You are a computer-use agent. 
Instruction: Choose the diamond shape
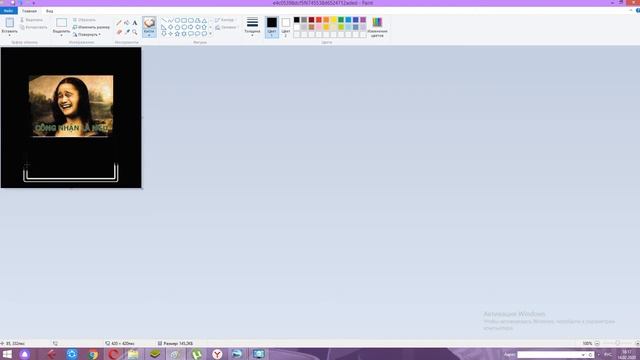tap(171, 27)
